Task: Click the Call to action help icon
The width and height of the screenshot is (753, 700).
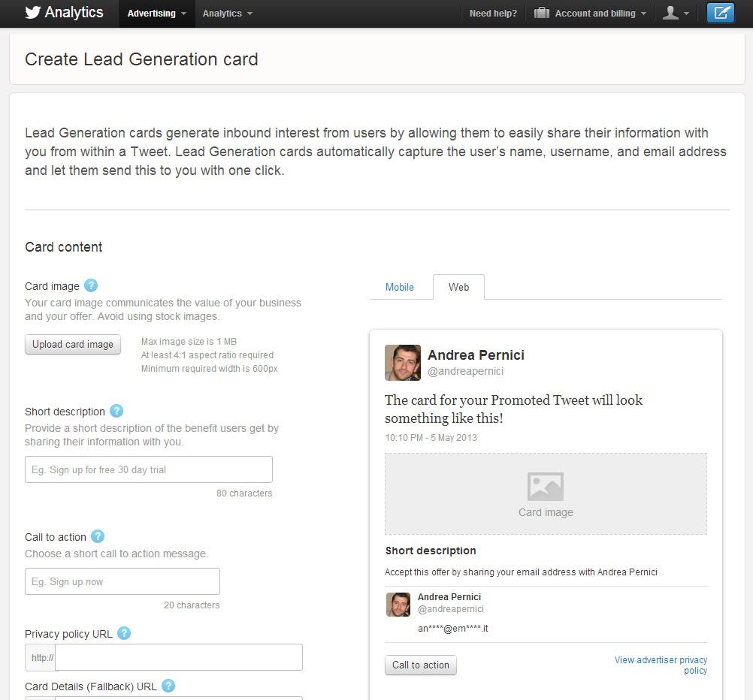Action: tap(96, 536)
